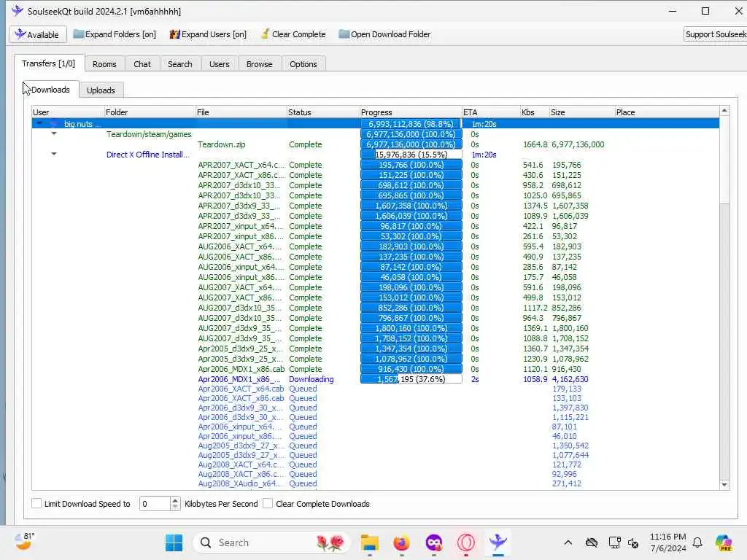Select queued Apr2006_XACT_x86.cab file

pyautogui.click(x=376, y=398)
